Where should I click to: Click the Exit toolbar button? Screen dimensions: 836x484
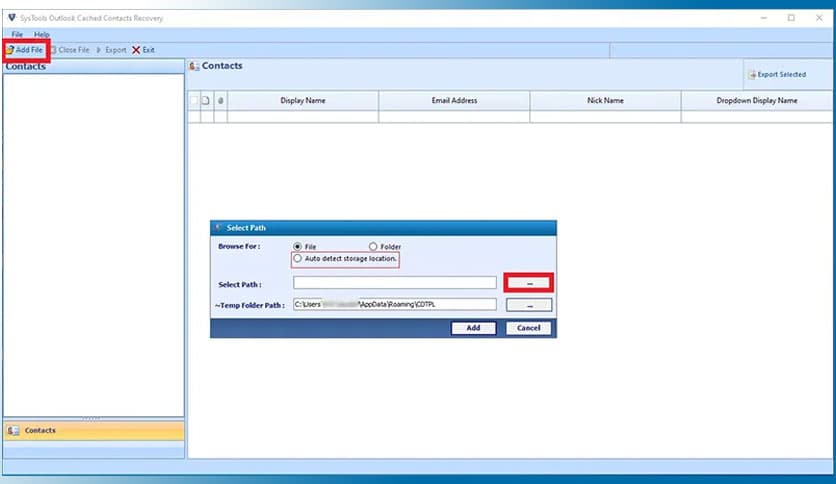143,50
